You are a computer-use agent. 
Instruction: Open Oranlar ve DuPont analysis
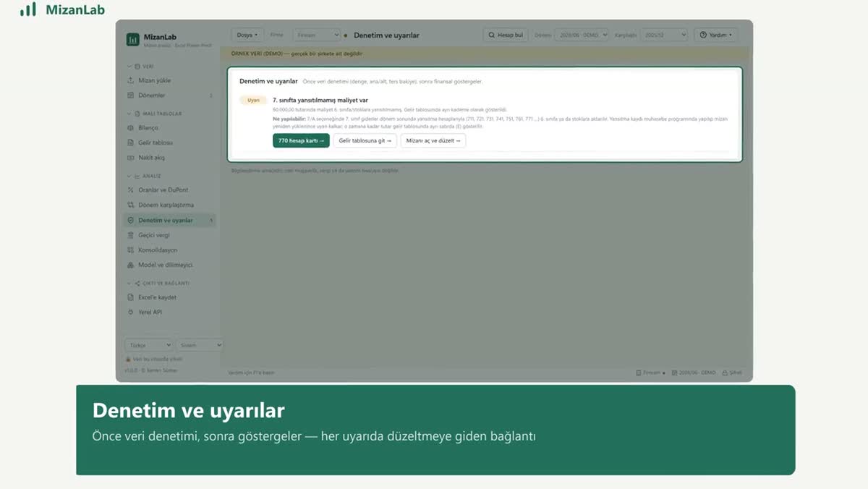point(170,190)
